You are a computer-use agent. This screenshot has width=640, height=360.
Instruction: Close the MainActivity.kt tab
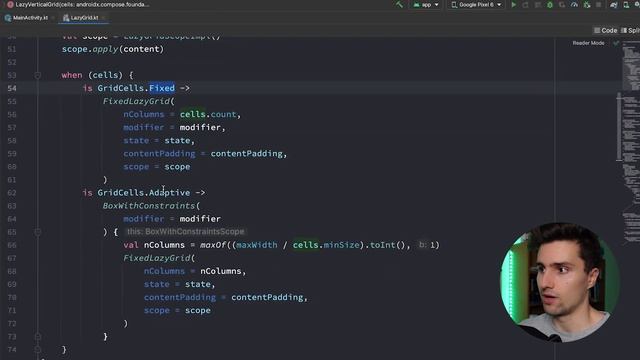(x=53, y=18)
